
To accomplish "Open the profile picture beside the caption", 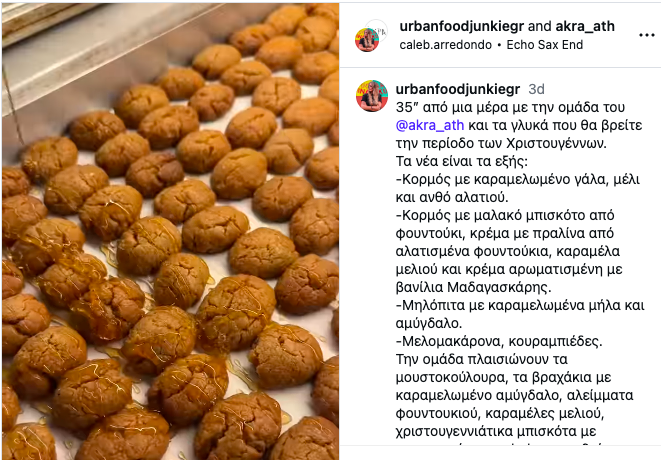I will (x=372, y=96).
